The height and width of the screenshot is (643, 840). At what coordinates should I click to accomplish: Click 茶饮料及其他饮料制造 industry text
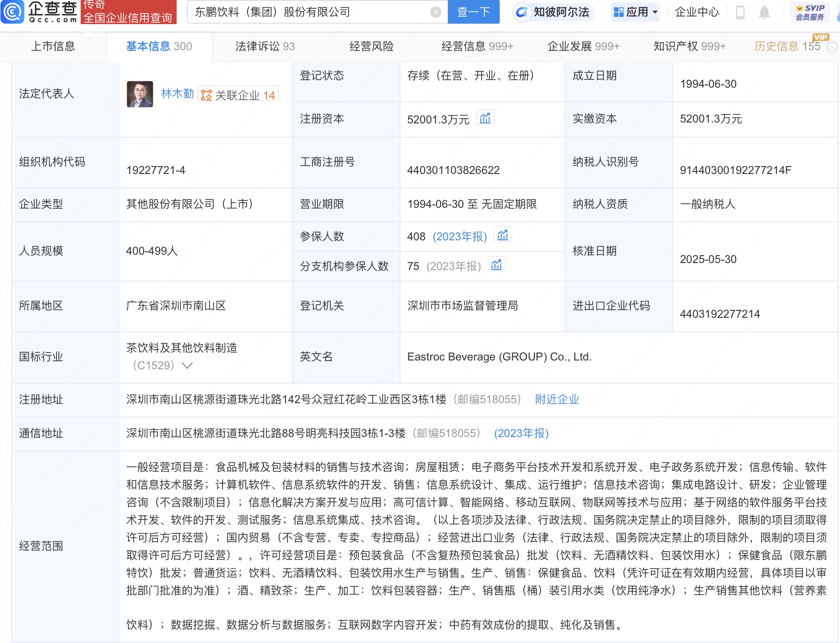point(182,348)
